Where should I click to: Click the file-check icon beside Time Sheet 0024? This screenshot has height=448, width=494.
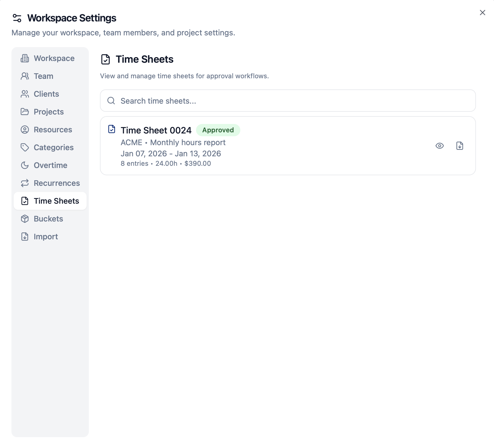(x=112, y=129)
